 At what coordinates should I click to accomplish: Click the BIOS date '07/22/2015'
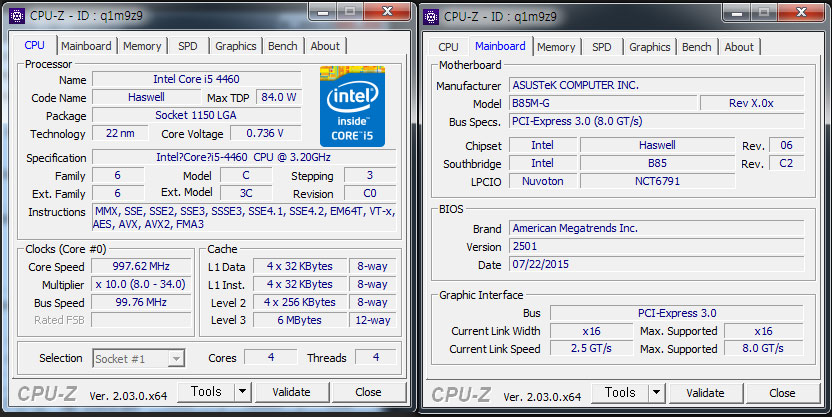[656, 264]
